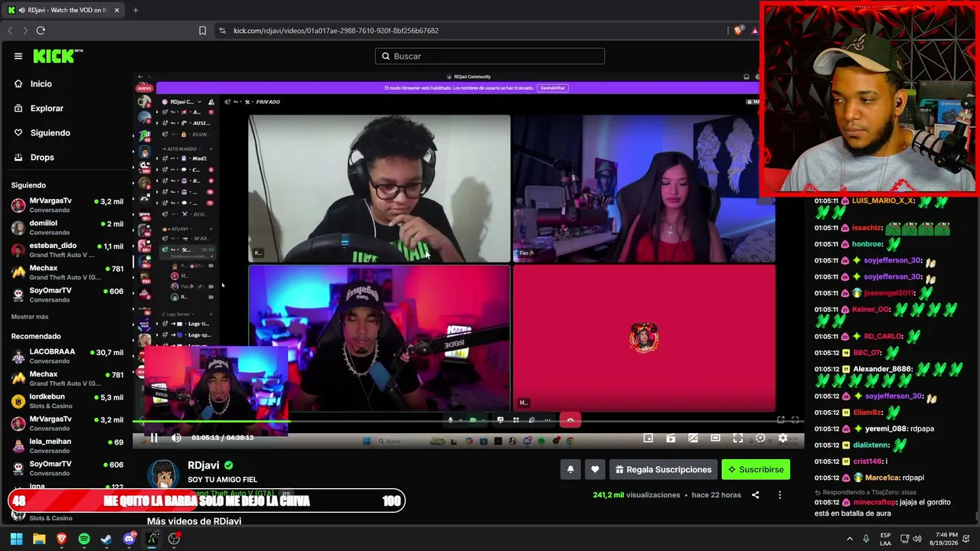Click Regala Suscripciones button

coord(663,470)
